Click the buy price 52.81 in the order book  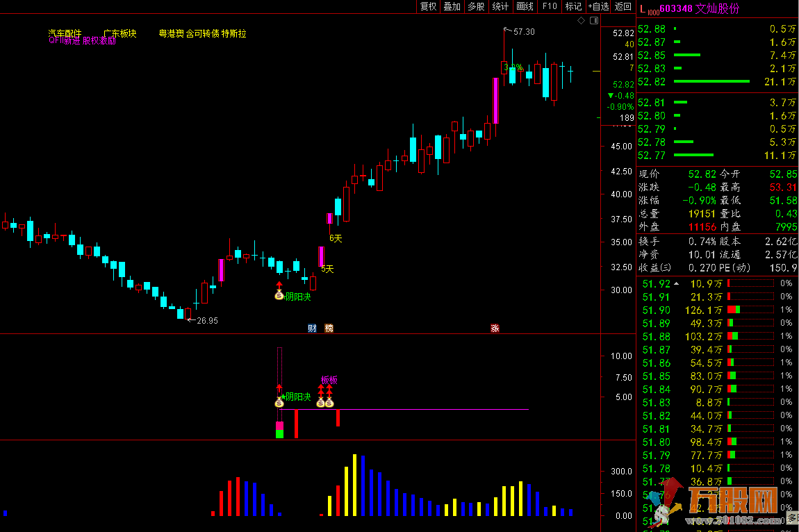[x=652, y=102]
